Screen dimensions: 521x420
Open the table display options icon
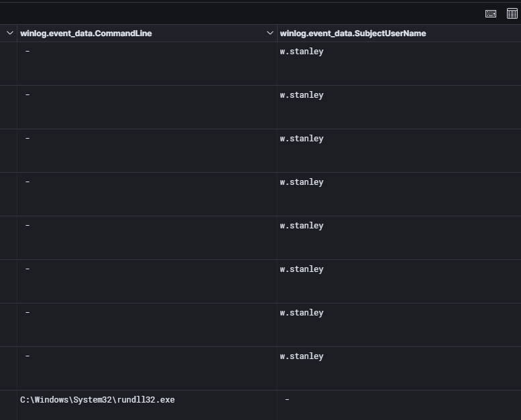pyautogui.click(x=512, y=13)
